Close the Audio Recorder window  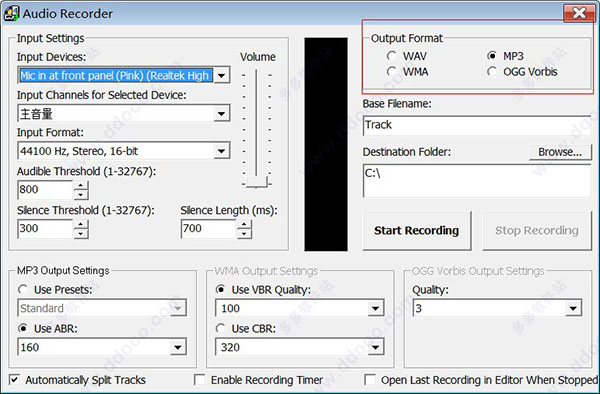579,13
